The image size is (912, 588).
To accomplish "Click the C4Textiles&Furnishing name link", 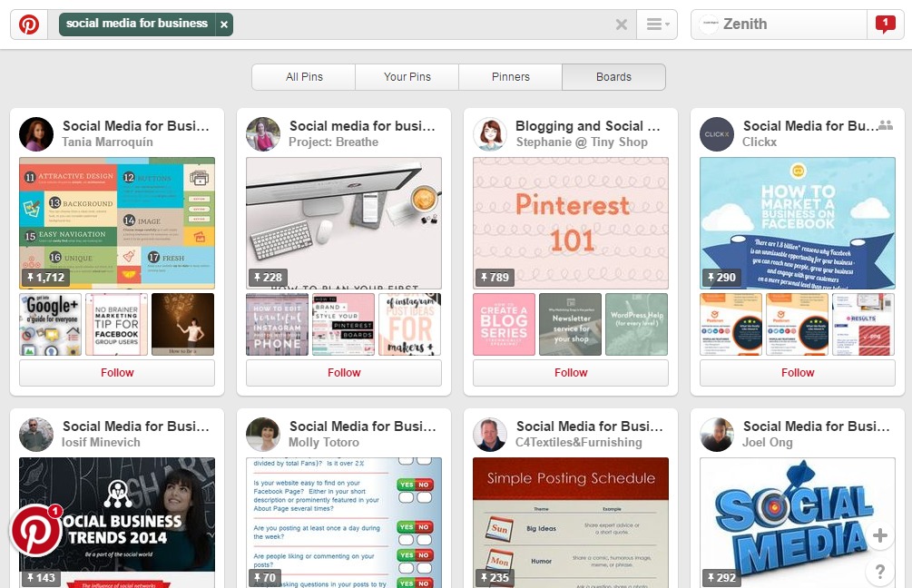I will [579, 443].
